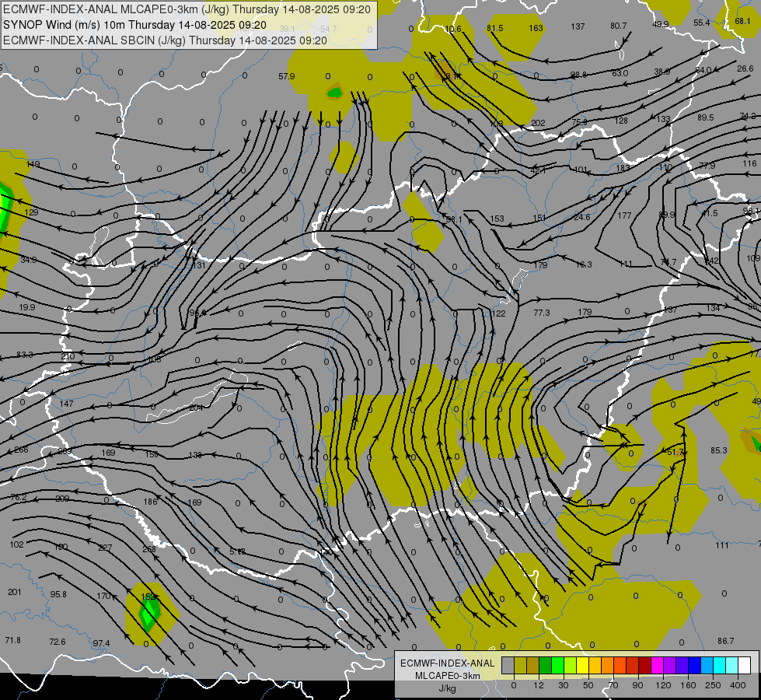The image size is (761, 700).
Task: Click the map value 266
Action: click(x=21, y=450)
